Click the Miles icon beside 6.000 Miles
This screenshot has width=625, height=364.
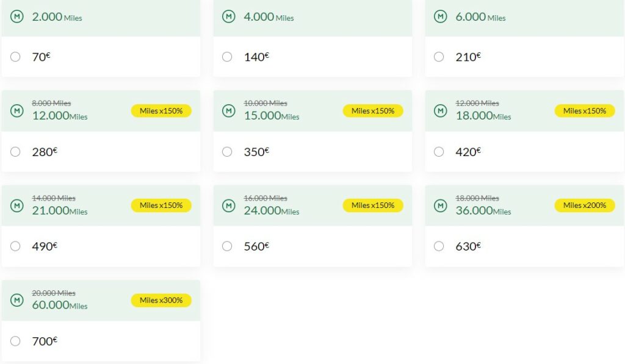440,16
